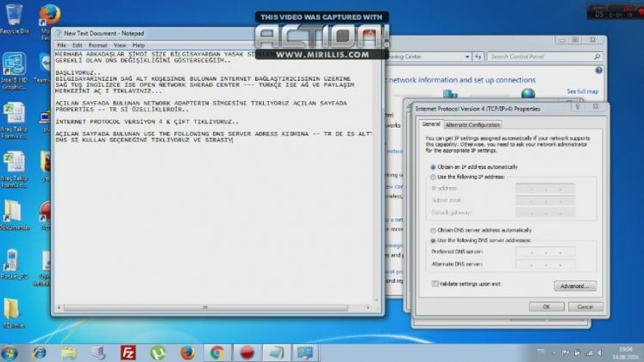Viewport: 644px width, 362px height.
Task: Click the refresh button beside Control Panel address bar
Action: 478,57
